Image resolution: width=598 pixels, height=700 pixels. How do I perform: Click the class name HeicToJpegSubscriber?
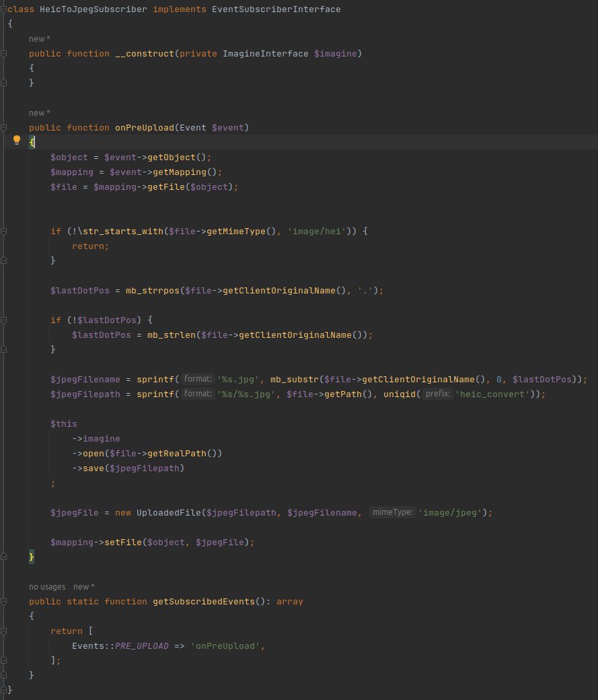(x=94, y=9)
